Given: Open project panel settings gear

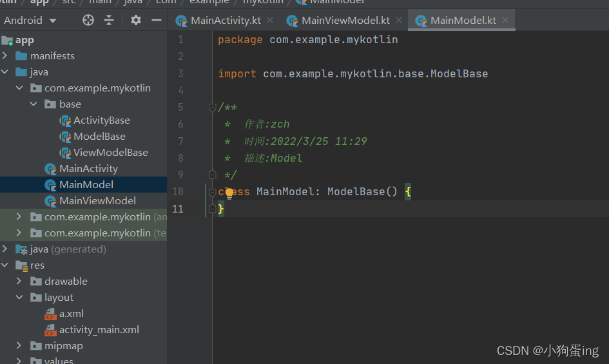Looking at the screenshot, I should coord(135,20).
